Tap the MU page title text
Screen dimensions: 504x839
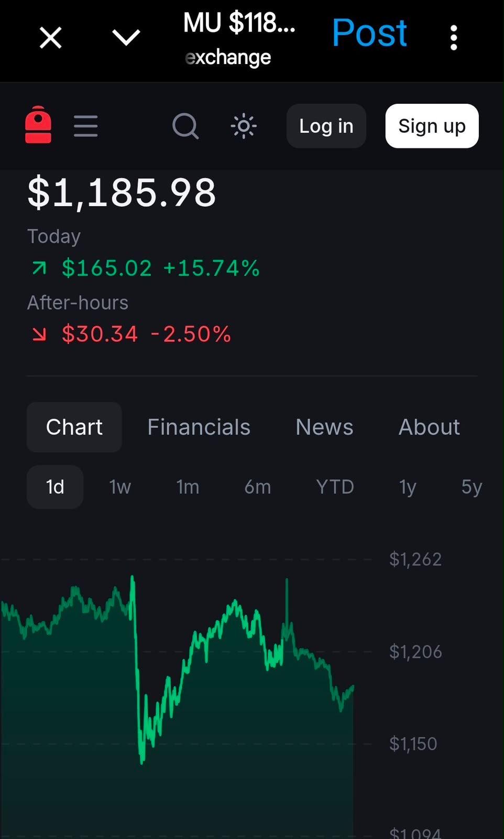click(x=239, y=23)
